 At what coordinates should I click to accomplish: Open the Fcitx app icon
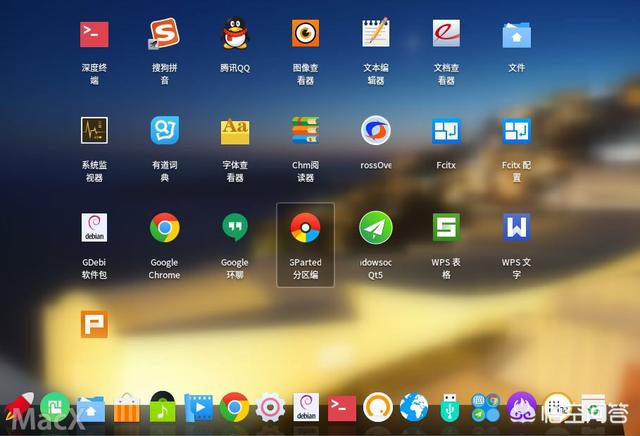pos(446,131)
